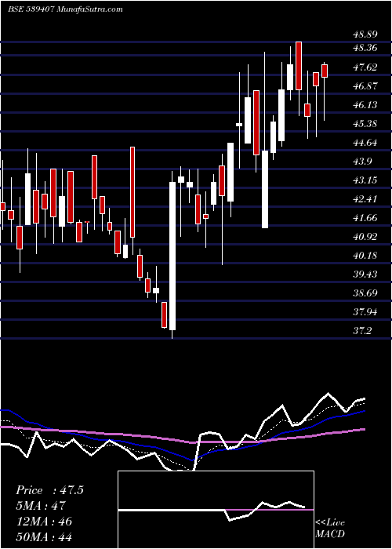Screen dimensions: 392x549
Task: Click the 44.64 price axis label
Action: [x=365, y=143]
